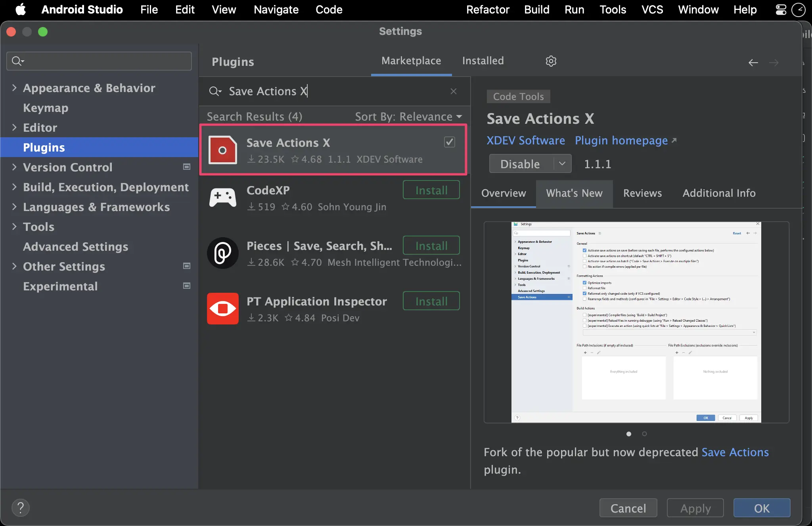Expand the Tools settings section
The width and height of the screenshot is (812, 526).
point(14,227)
